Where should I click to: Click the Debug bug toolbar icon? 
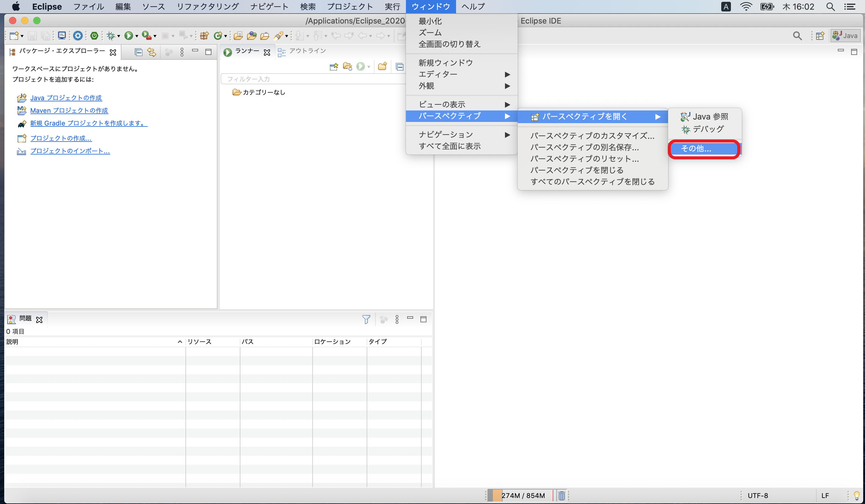coord(111,36)
